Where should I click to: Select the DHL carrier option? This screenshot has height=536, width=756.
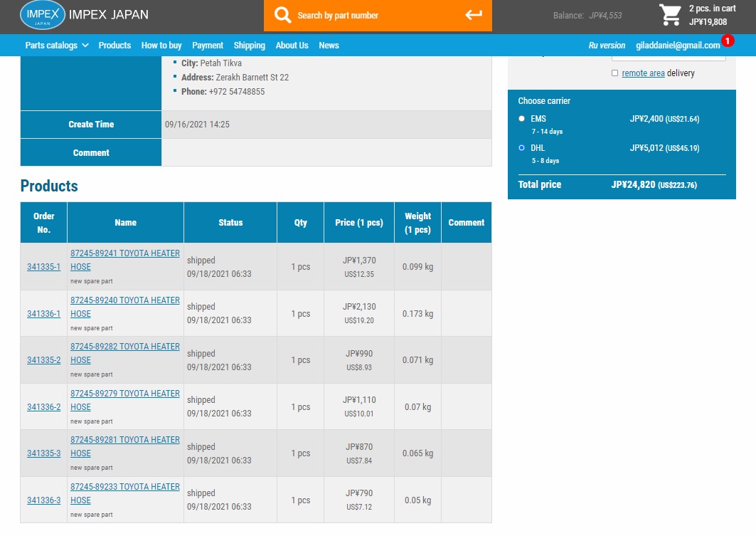point(522,148)
